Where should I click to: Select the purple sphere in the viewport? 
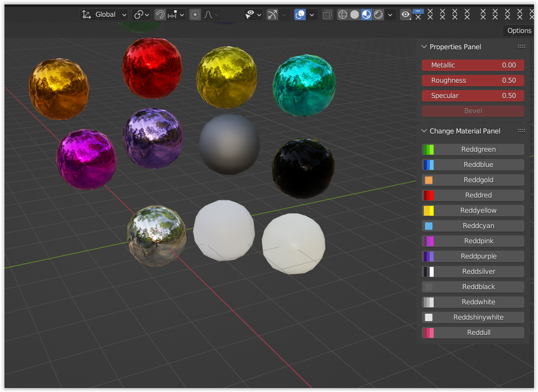coord(153,139)
